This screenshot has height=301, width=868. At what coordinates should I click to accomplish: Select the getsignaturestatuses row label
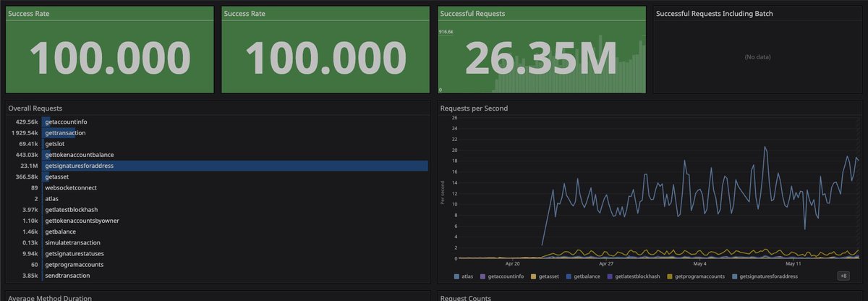75,254
